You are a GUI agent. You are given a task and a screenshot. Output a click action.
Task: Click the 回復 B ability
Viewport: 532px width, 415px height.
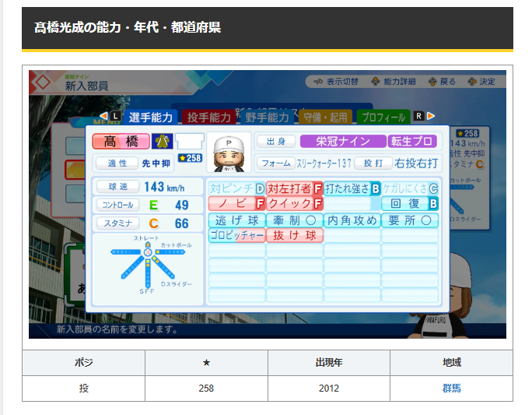pos(410,203)
